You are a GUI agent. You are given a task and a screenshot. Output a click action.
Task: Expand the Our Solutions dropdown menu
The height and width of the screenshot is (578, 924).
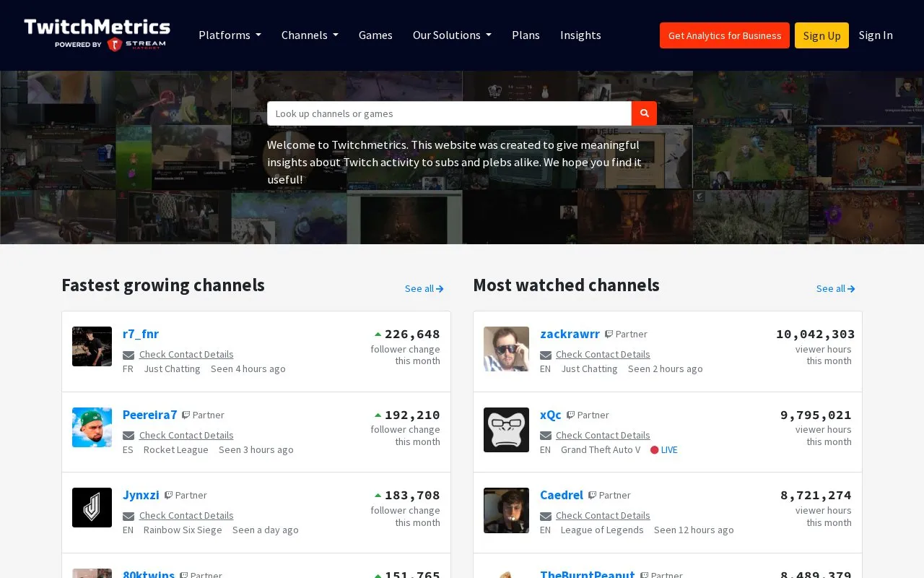(x=452, y=35)
